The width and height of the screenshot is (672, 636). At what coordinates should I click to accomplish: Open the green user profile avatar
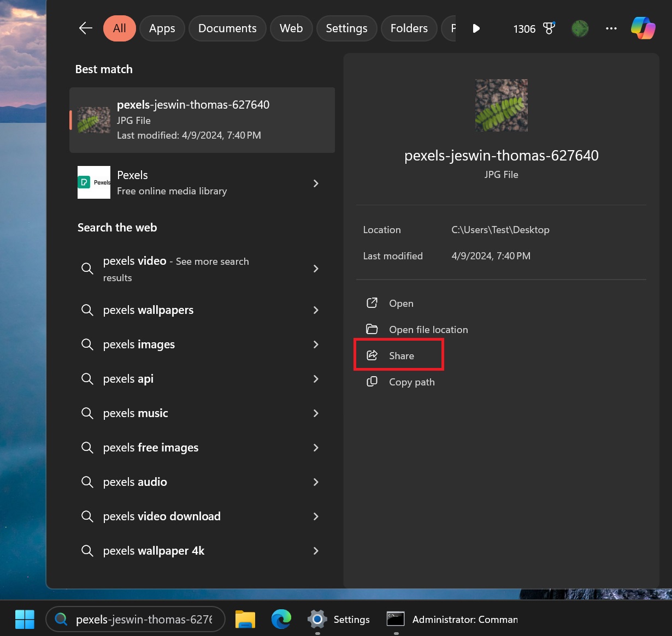coord(580,28)
